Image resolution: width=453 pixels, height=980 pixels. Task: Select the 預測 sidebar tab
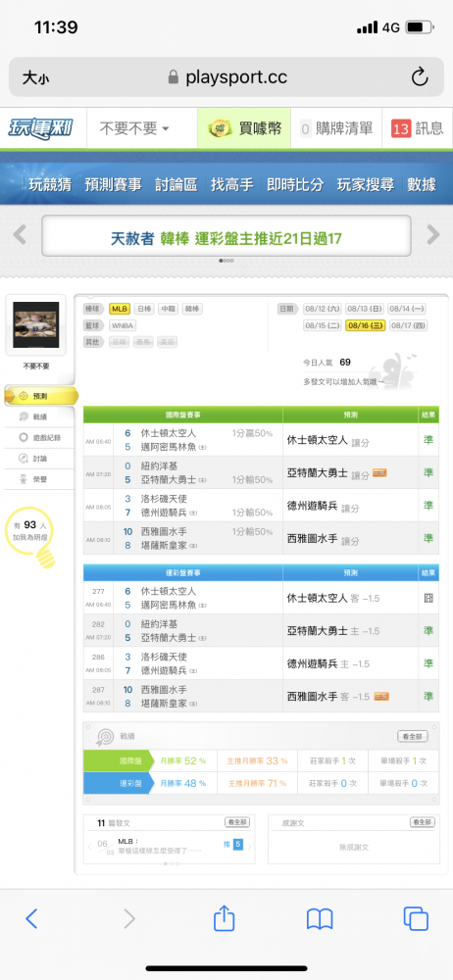[x=40, y=396]
